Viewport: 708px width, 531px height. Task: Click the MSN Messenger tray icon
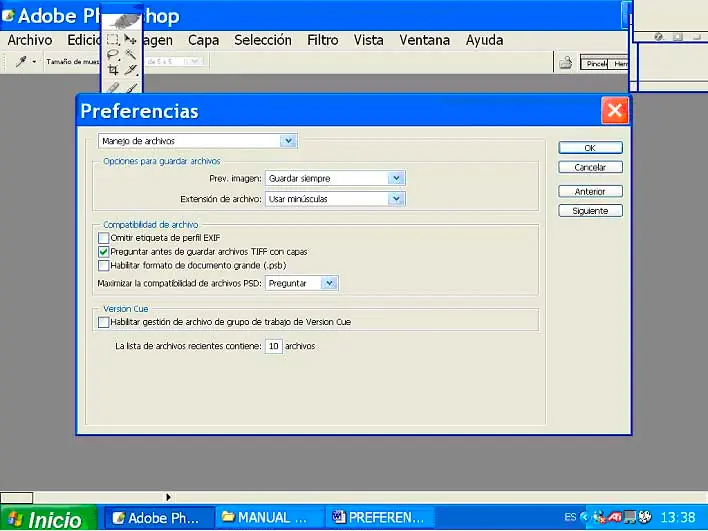[x=599, y=517]
